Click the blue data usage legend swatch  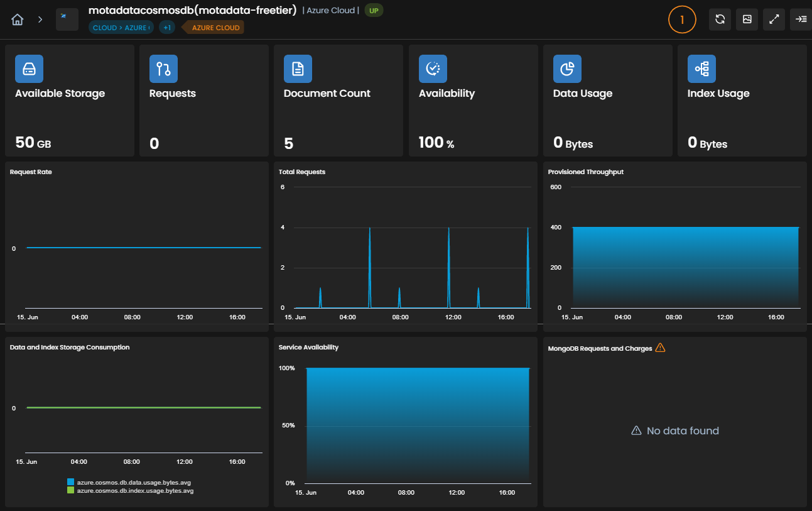70,482
